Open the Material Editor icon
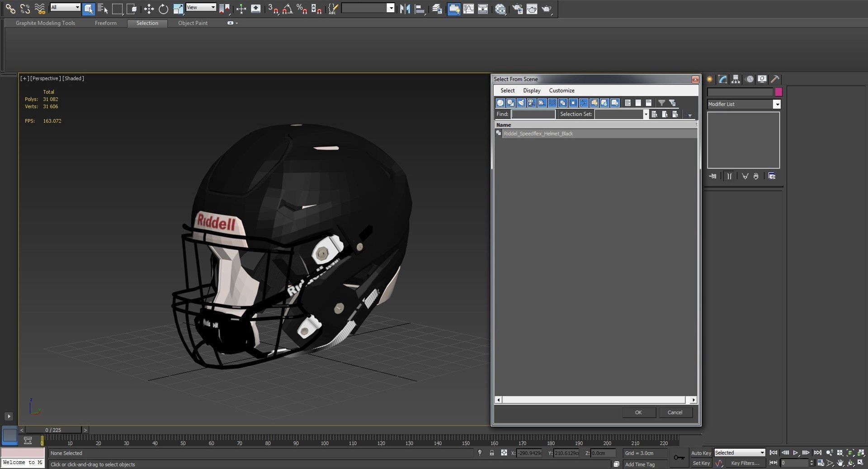 (500, 8)
